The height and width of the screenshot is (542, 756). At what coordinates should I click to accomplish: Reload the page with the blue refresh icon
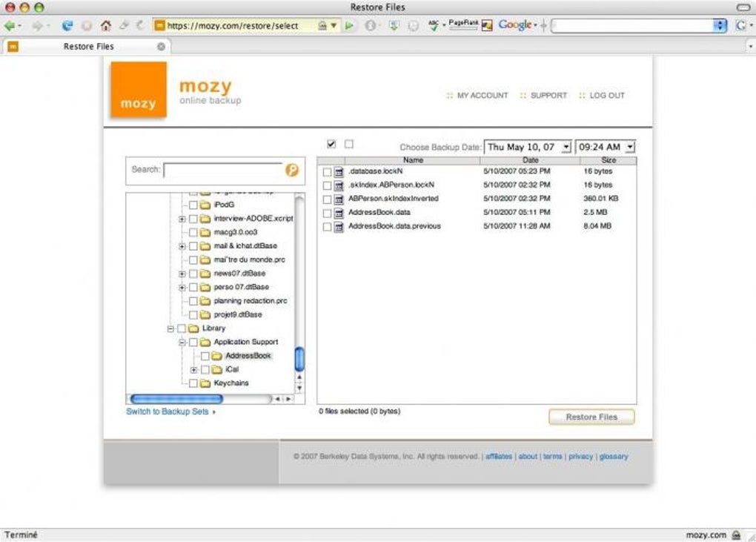[67, 25]
